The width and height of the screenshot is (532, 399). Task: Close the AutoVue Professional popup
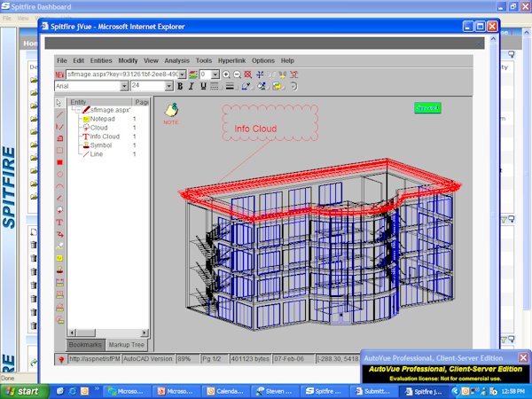pyautogui.click(x=523, y=357)
